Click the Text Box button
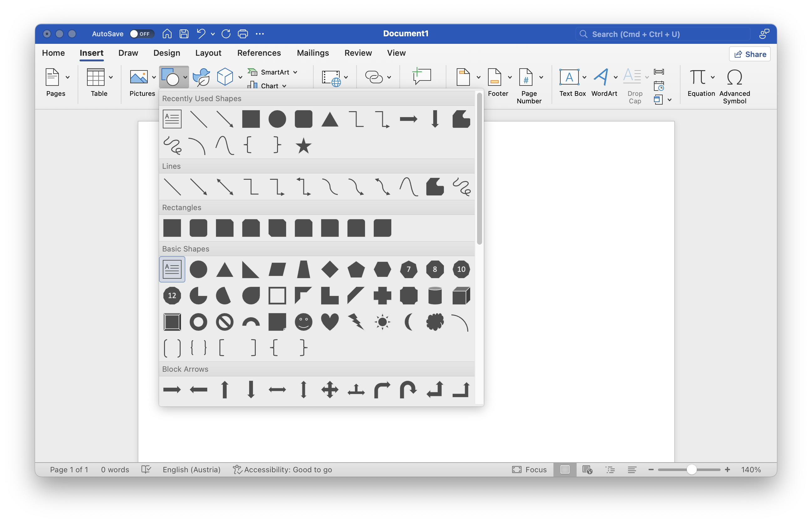Image resolution: width=812 pixels, height=523 pixels. point(572,83)
